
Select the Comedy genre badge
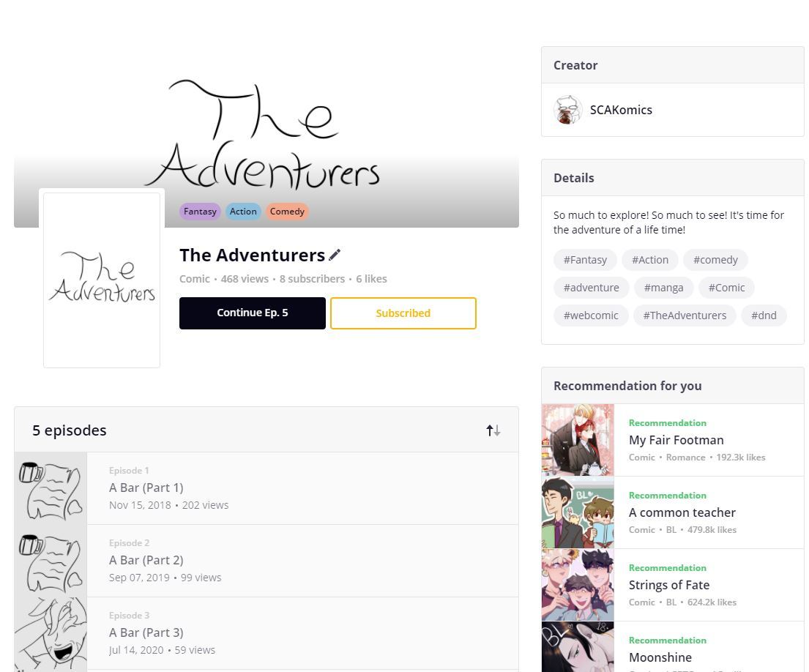(287, 212)
